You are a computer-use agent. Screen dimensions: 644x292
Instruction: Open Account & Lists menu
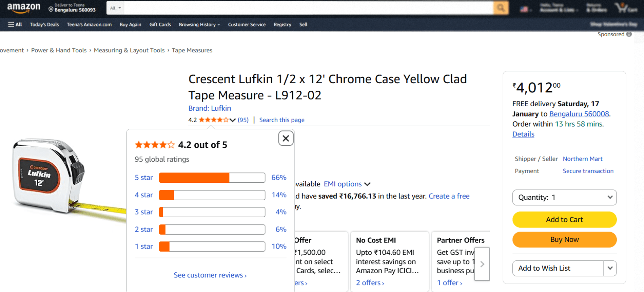click(559, 8)
